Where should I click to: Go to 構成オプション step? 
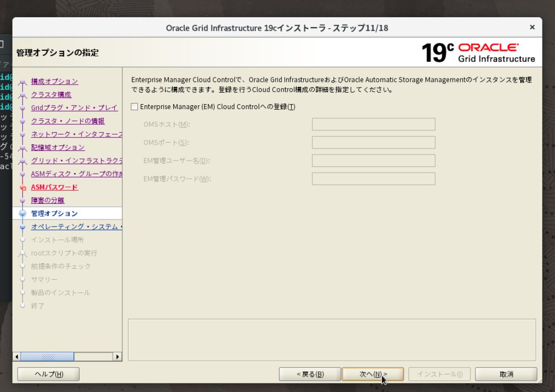pyautogui.click(x=54, y=82)
